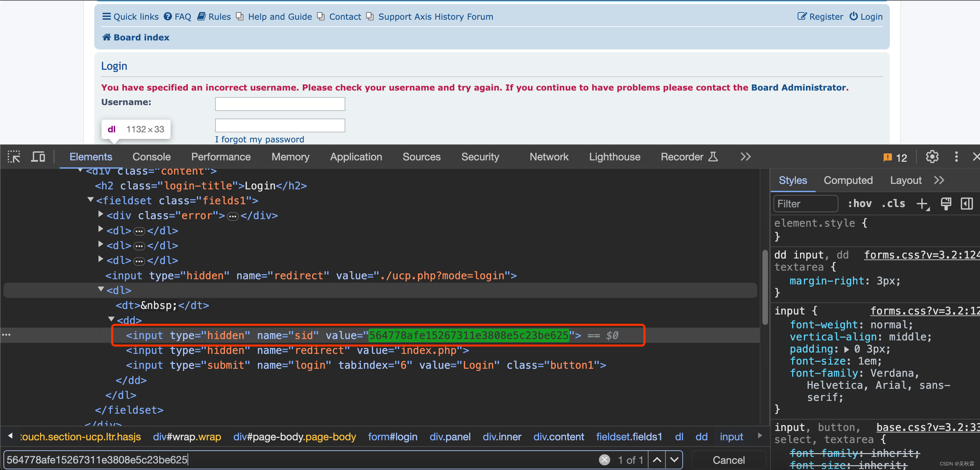The width and height of the screenshot is (980, 470).
Task: Open Support Axis History Forum link
Action: click(x=435, y=16)
